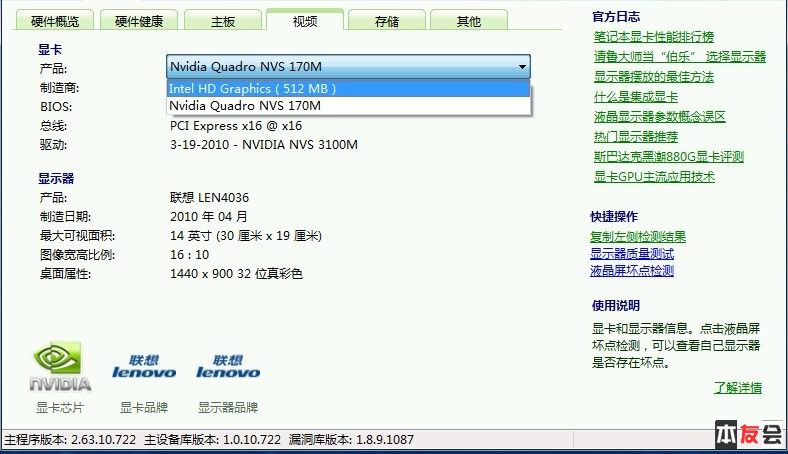
Task: Choose Nvidia Quadro NVS 170M list option
Action: 348,106
